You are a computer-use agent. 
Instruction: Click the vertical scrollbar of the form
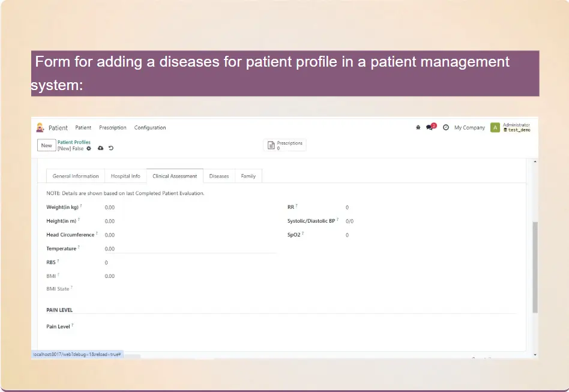pos(535,267)
